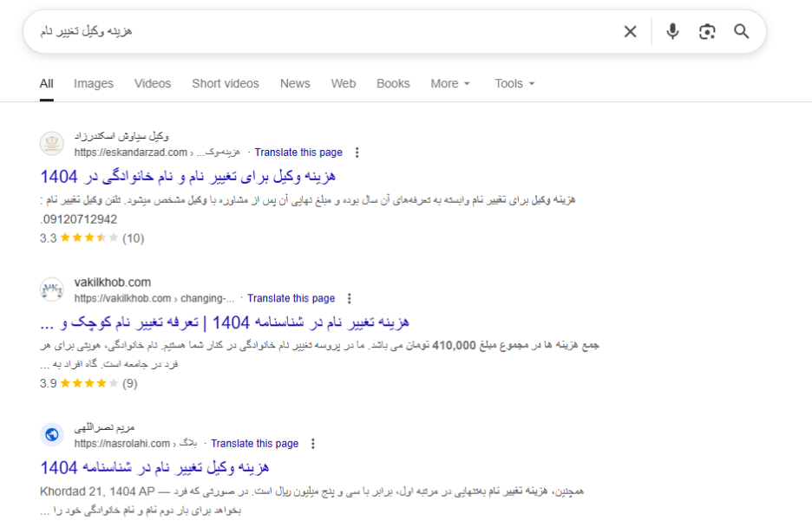Clear the search box with the X icon
This screenshot has width=812, height=527.
point(630,32)
